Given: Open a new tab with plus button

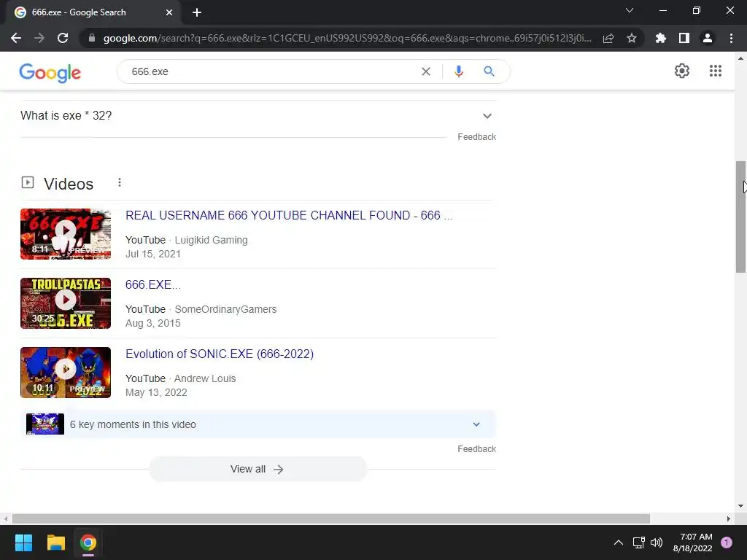Looking at the screenshot, I should click(197, 12).
